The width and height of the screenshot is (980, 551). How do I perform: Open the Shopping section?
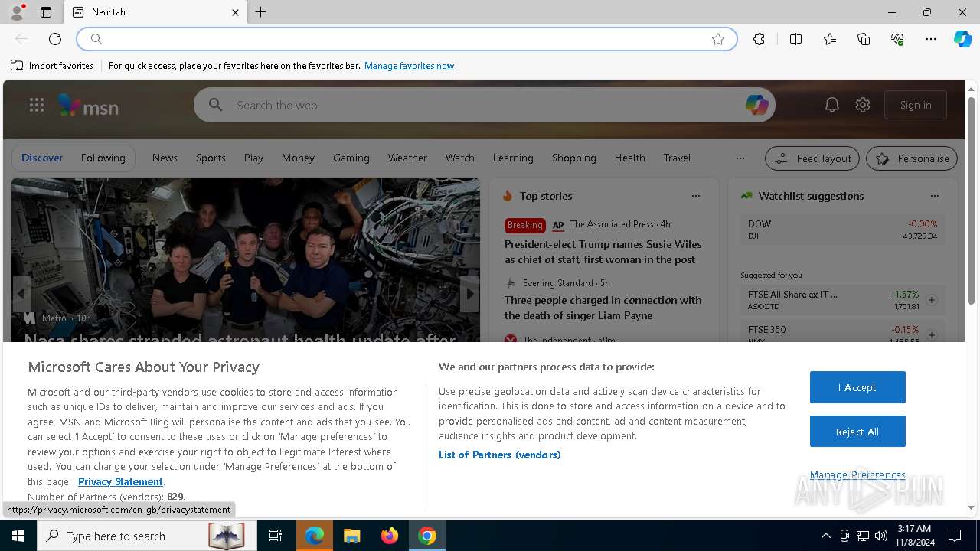[x=574, y=158]
